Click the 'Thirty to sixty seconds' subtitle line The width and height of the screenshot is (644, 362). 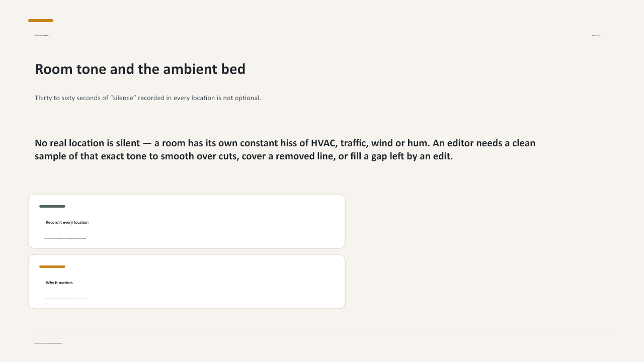pyautogui.click(x=148, y=98)
